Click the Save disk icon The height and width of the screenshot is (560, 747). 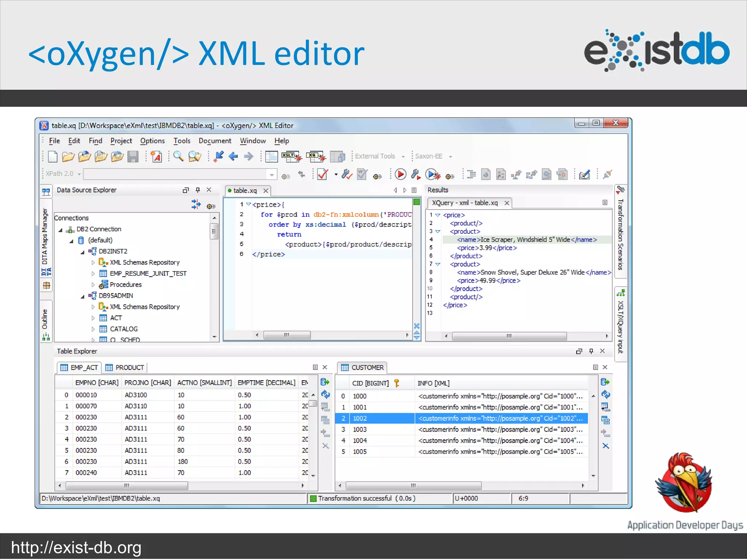click(x=133, y=157)
